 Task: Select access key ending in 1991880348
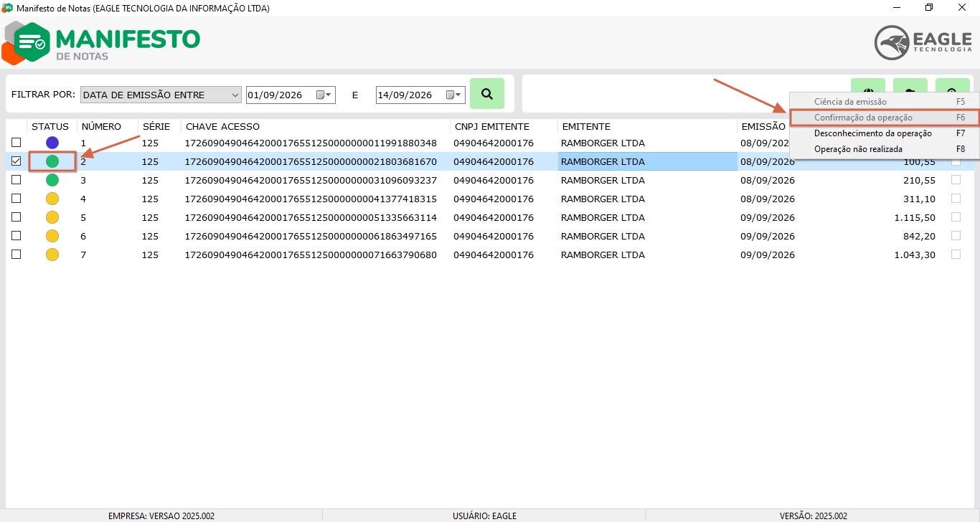click(x=311, y=143)
